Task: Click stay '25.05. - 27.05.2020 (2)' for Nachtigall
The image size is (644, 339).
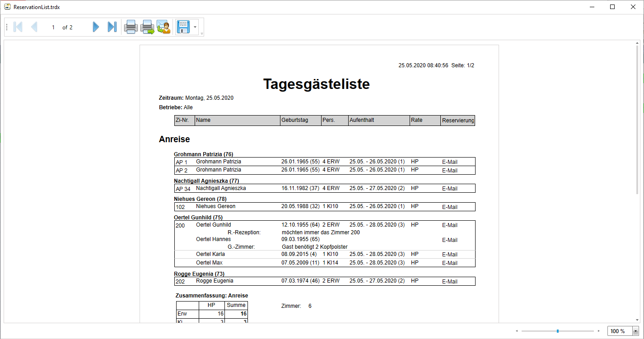Action: click(377, 188)
